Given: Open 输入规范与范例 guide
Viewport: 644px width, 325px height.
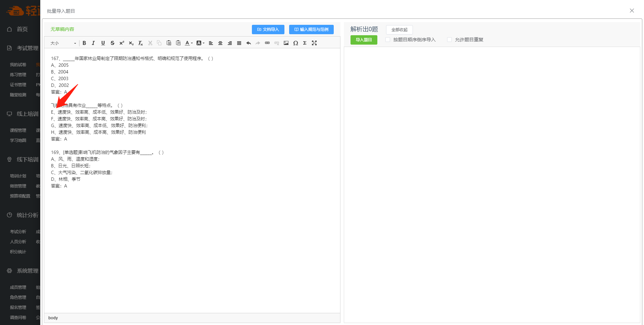Looking at the screenshot, I should click(x=311, y=30).
